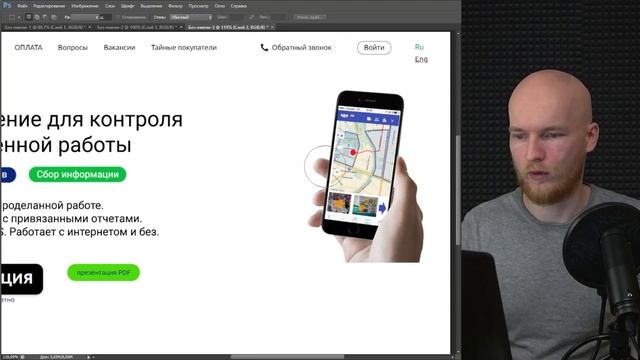Click the red marker on phone map

coord(353,153)
